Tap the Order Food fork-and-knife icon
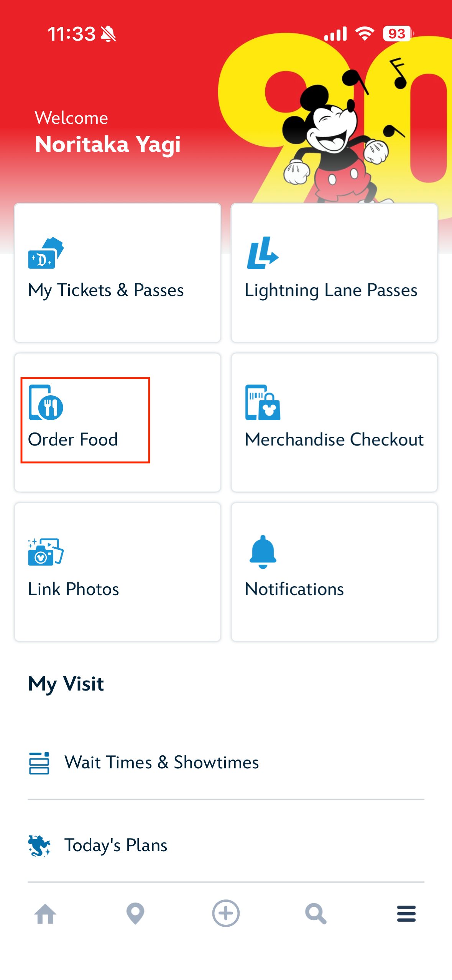 (46, 403)
